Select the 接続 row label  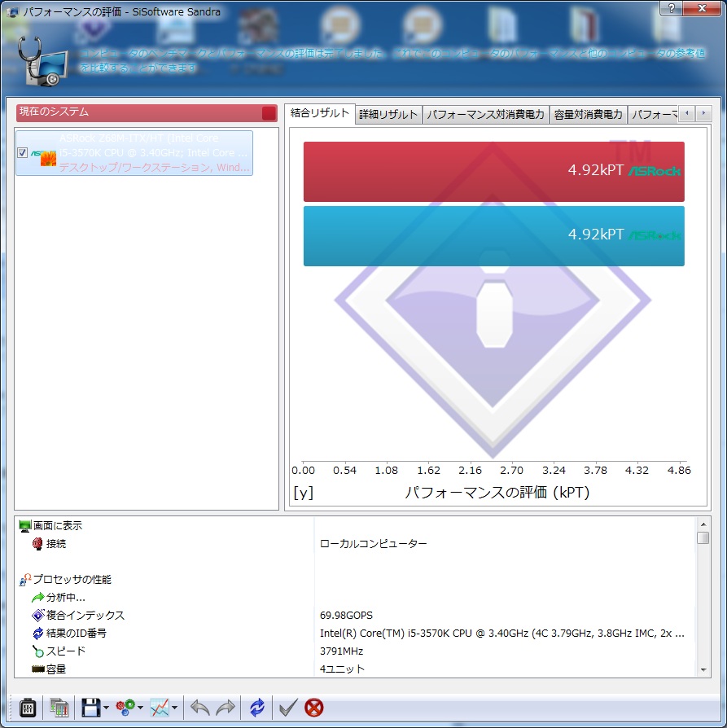pyautogui.click(x=56, y=544)
